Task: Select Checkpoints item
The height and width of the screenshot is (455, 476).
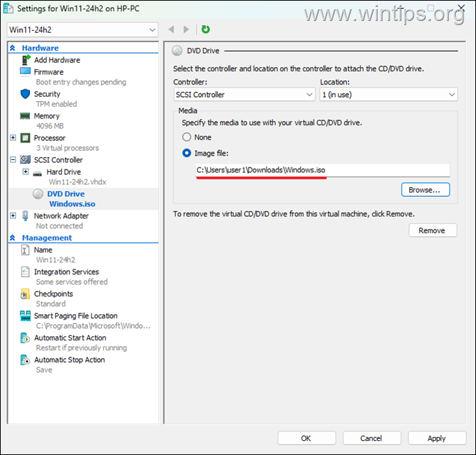Action: click(x=54, y=294)
